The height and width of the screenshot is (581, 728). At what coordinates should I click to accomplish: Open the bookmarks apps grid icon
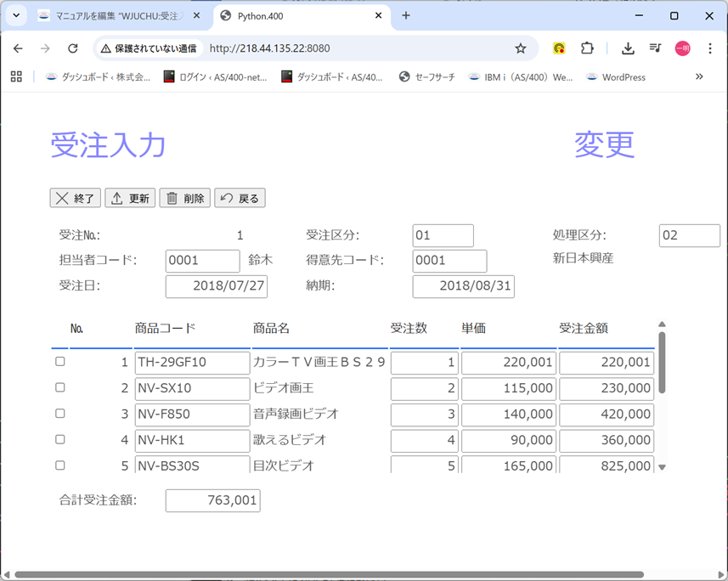point(16,76)
